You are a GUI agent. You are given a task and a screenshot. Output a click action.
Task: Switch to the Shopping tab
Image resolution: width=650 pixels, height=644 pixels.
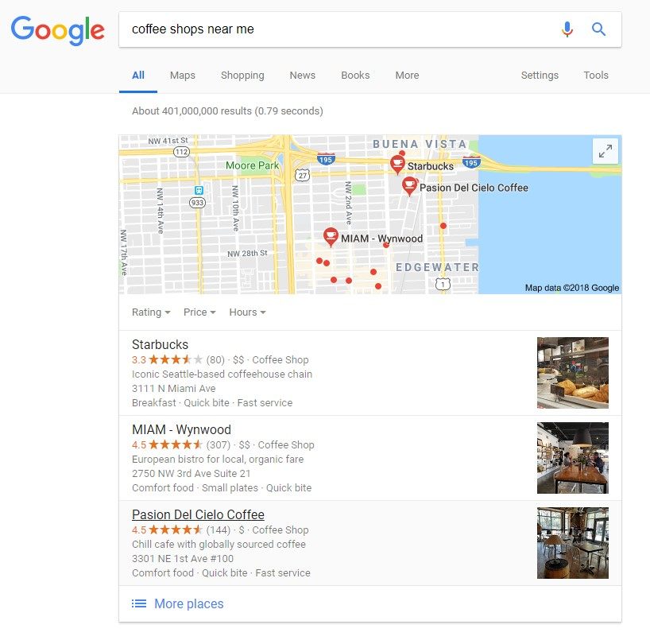(x=242, y=75)
